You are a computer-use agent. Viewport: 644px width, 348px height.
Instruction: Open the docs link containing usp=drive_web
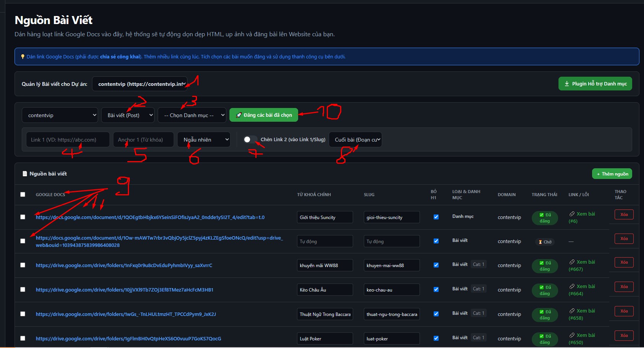click(x=159, y=242)
